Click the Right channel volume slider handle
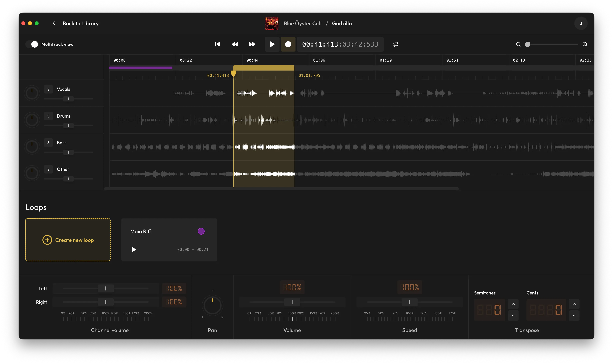613x364 pixels. pyautogui.click(x=106, y=302)
